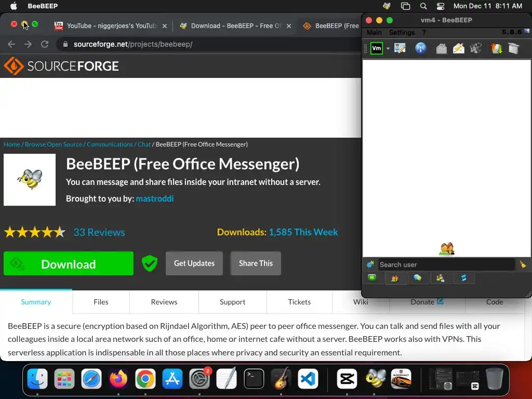Click the small flag icon next to version 5.8.6
The width and height of the screenshot is (532, 399).
527,31
